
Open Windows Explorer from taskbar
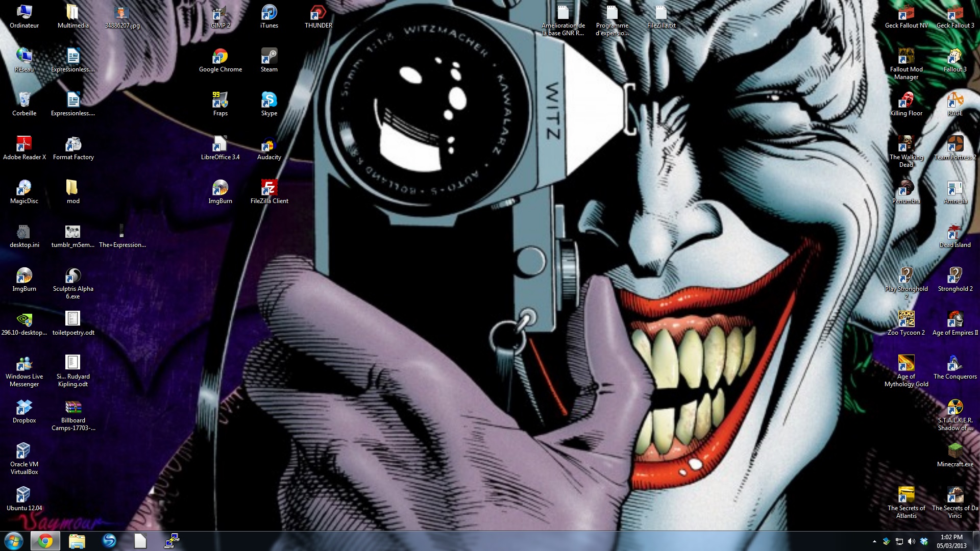(x=77, y=541)
